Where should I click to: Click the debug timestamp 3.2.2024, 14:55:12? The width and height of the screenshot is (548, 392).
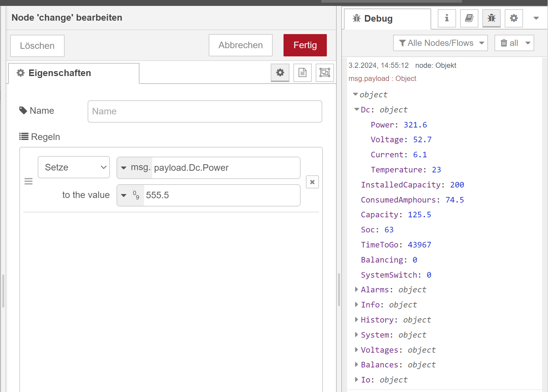pyautogui.click(x=378, y=66)
